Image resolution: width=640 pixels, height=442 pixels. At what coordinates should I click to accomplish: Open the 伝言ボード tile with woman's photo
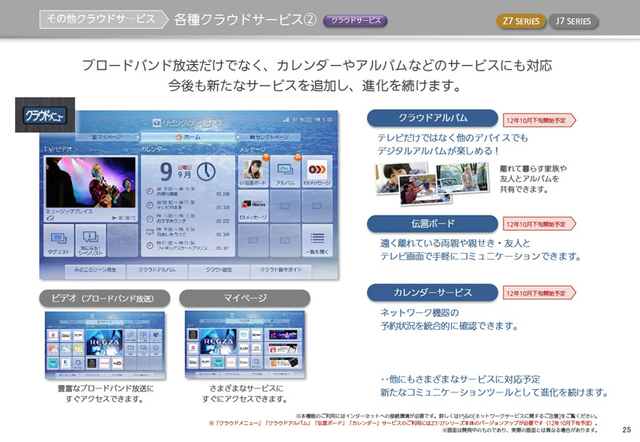pos(253,172)
